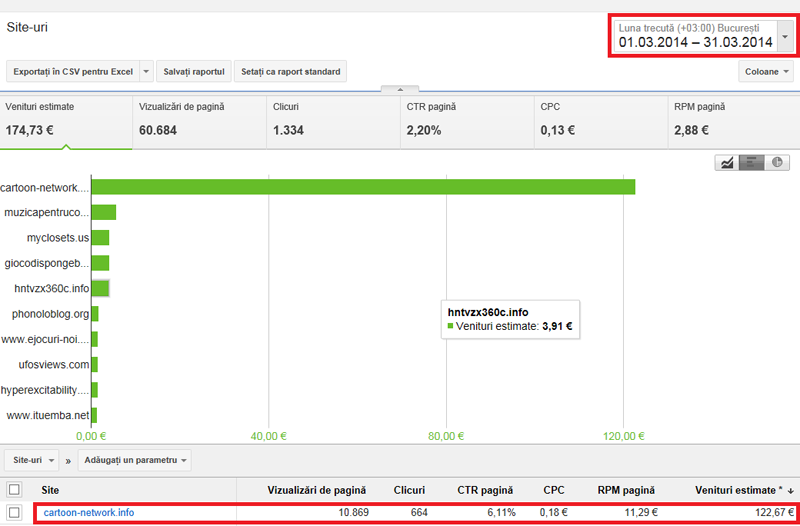
Task: Sort table by Venituri estimate column
Action: point(742,490)
